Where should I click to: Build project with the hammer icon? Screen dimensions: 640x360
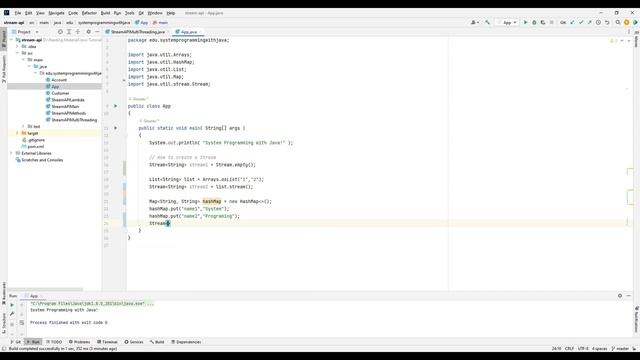487,22
